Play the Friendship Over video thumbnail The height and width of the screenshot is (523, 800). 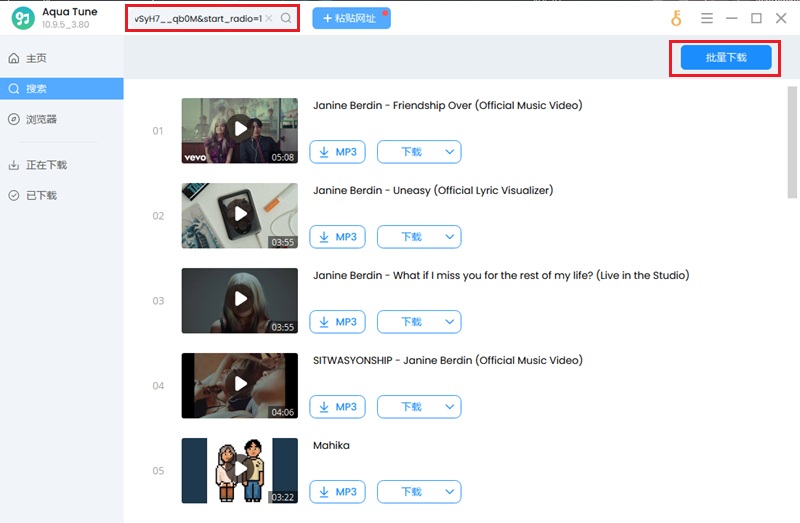[240, 131]
